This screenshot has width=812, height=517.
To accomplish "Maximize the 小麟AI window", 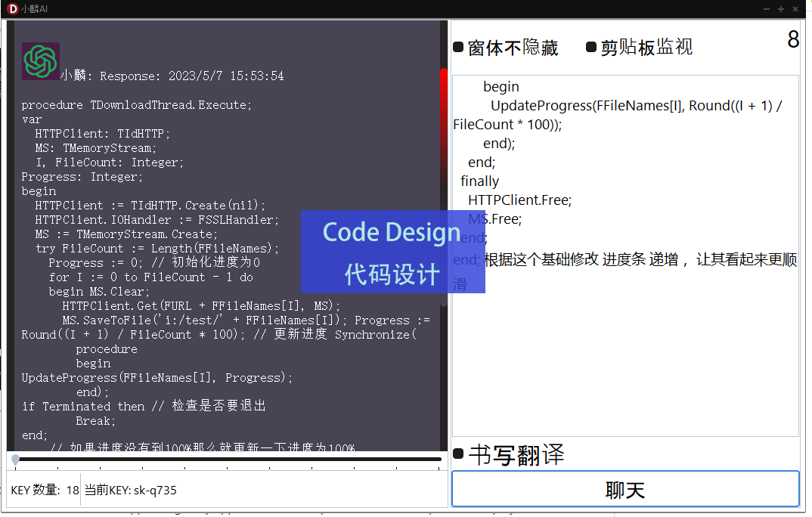I will point(781,9).
